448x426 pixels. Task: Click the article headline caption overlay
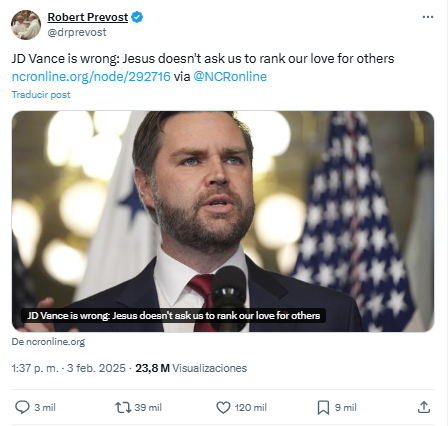coord(173,315)
